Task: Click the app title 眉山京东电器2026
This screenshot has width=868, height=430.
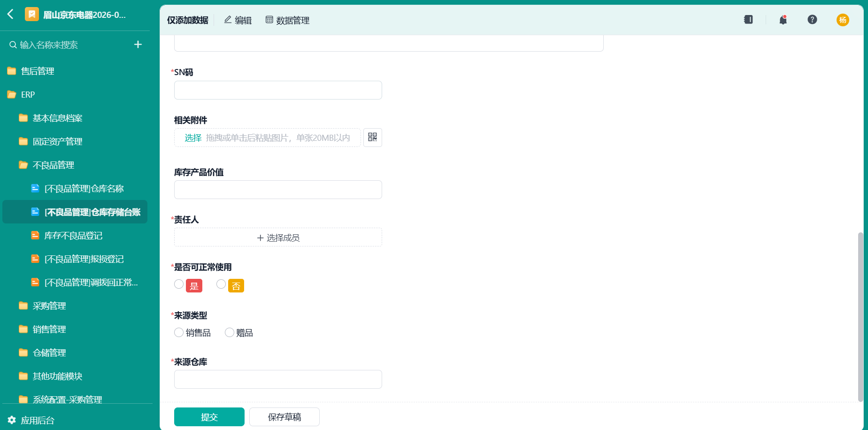Action: (x=84, y=15)
